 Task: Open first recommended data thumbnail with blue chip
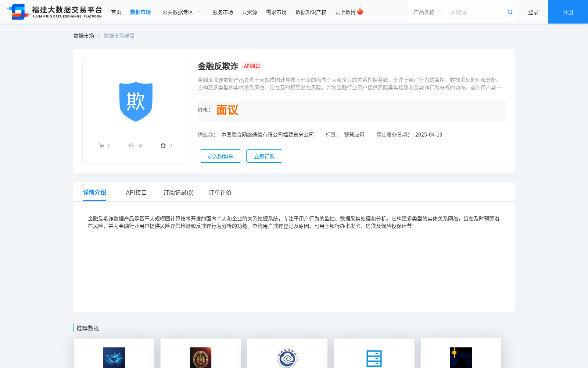[x=114, y=357]
